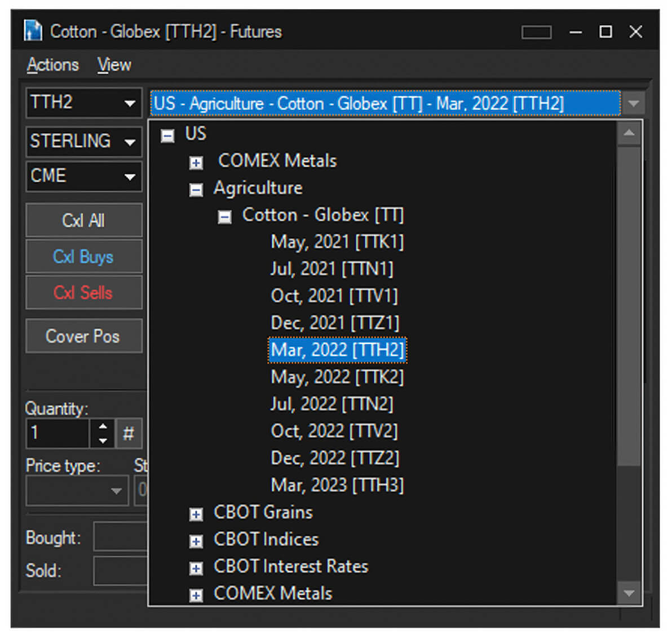Minimize the Cotton - Globex futures window

tap(576, 32)
